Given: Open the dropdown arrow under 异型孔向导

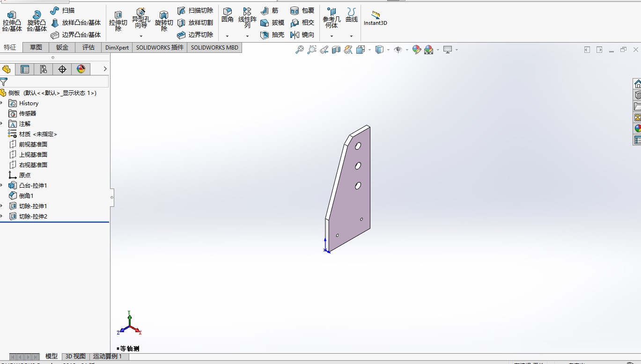Looking at the screenshot, I should (141, 36).
